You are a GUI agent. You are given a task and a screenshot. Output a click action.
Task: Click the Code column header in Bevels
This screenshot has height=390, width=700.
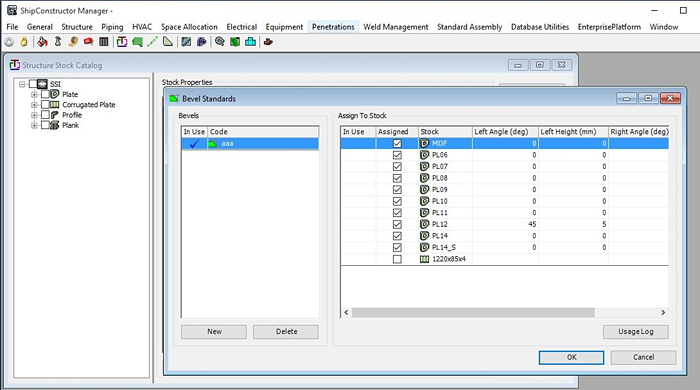pyautogui.click(x=263, y=132)
